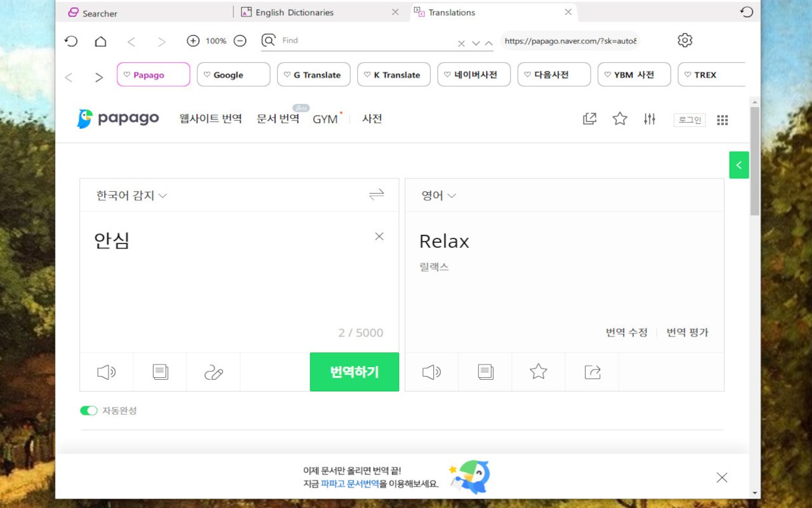Open Papago favorites star in header
The height and width of the screenshot is (508, 812).
(x=620, y=119)
